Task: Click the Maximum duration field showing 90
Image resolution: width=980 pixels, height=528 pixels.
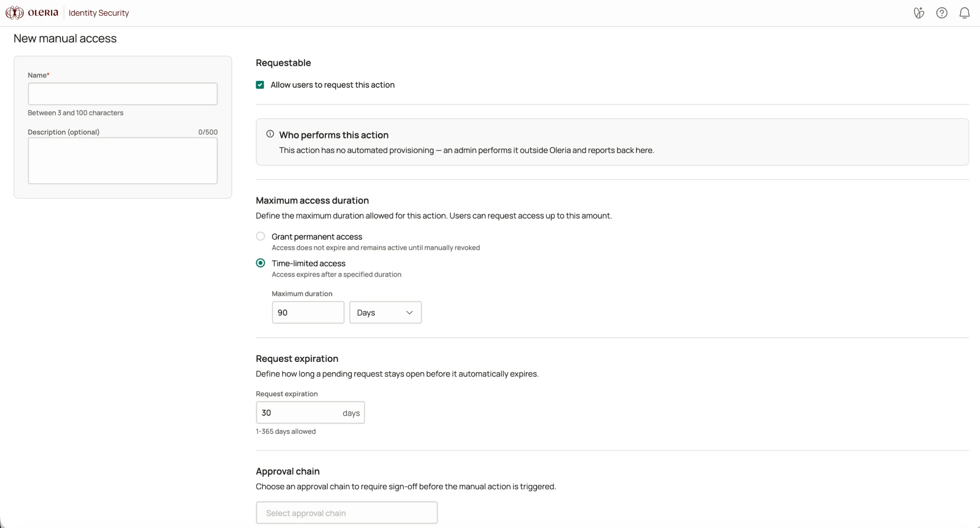Action: (x=308, y=312)
